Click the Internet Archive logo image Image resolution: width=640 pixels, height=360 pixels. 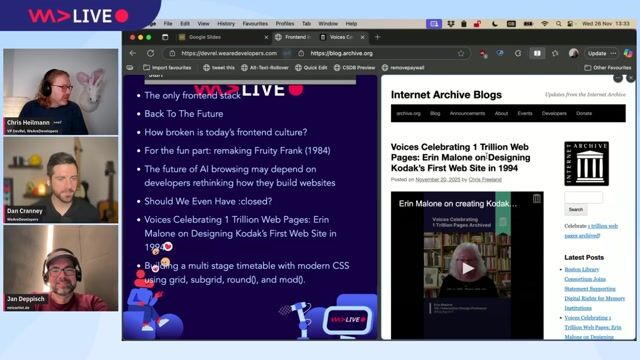586,164
